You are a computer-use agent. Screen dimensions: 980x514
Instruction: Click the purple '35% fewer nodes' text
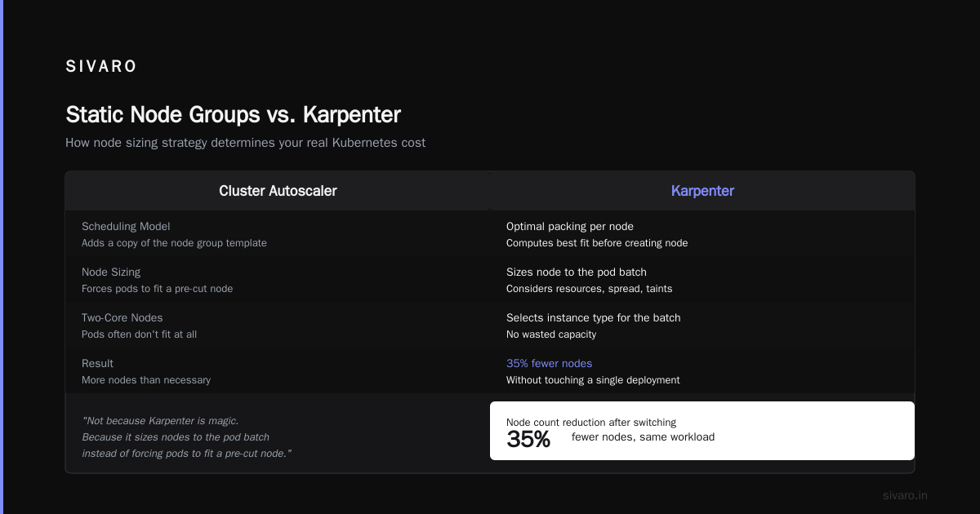550,363
